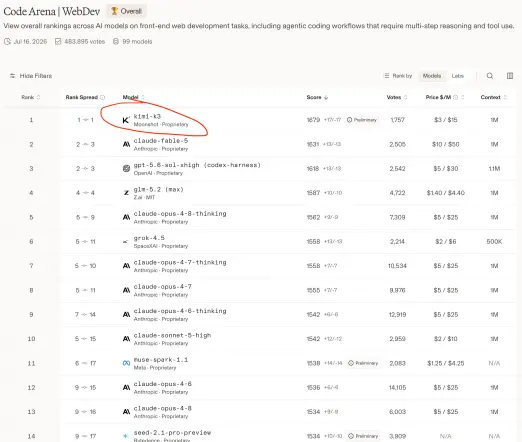Image resolution: width=522 pixels, height=442 pixels.
Task: Click the Price $/M info icon
Action: click(455, 97)
